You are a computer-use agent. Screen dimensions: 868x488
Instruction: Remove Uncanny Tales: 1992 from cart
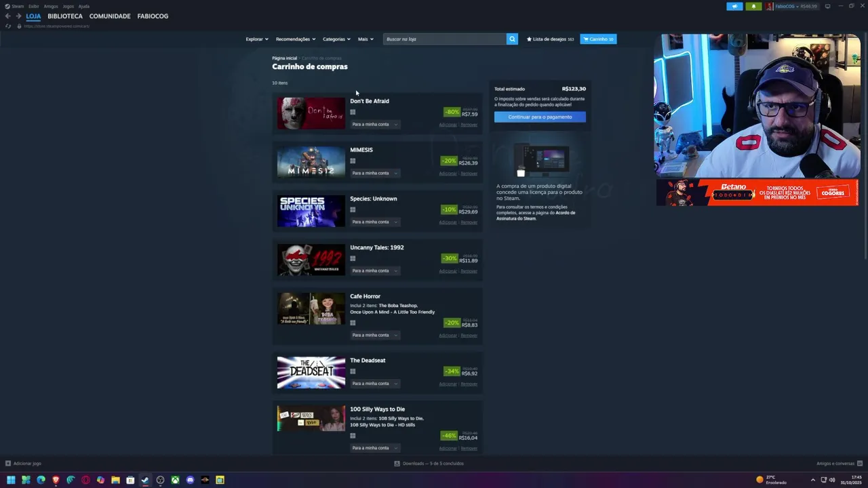469,271
